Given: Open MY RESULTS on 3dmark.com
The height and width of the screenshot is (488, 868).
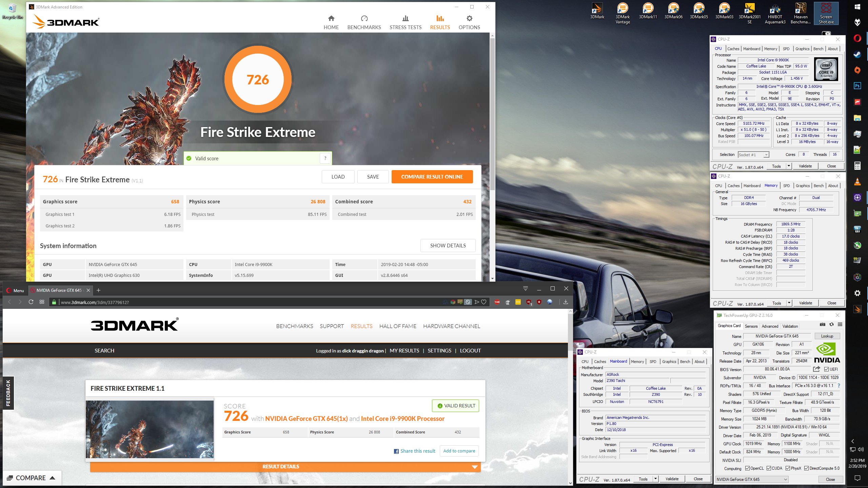Looking at the screenshot, I should click(404, 350).
